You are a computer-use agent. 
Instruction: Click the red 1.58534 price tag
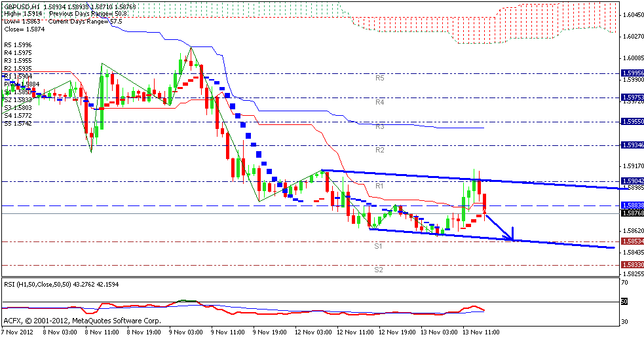tap(632, 241)
